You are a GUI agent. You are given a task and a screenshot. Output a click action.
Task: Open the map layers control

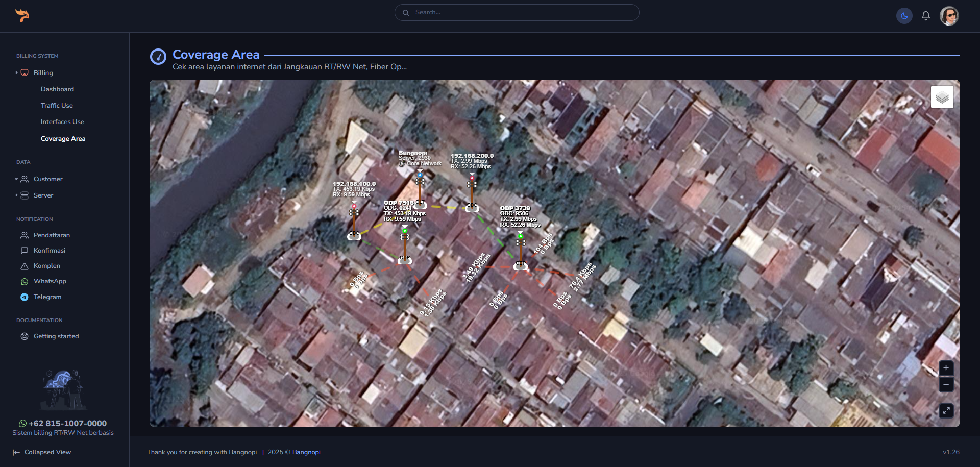pyautogui.click(x=942, y=97)
